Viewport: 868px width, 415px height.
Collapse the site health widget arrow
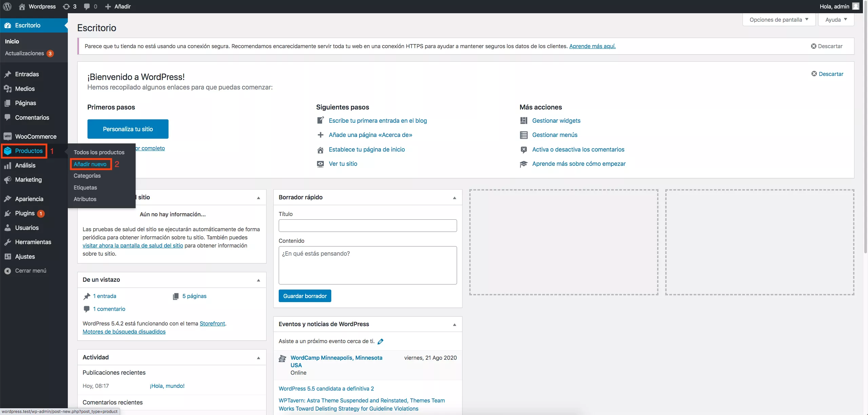point(258,198)
